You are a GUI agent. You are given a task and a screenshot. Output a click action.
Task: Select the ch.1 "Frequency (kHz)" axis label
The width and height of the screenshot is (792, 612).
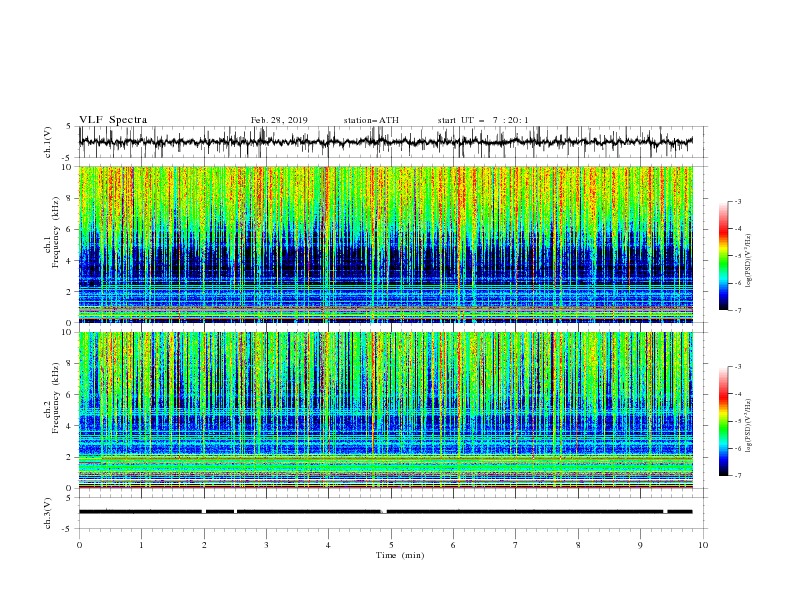pos(56,233)
